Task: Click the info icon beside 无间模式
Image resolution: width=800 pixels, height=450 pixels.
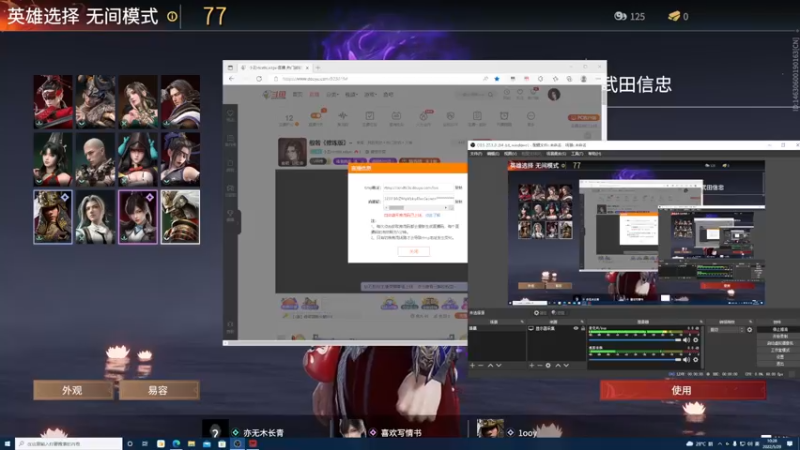Action: pyautogui.click(x=172, y=17)
